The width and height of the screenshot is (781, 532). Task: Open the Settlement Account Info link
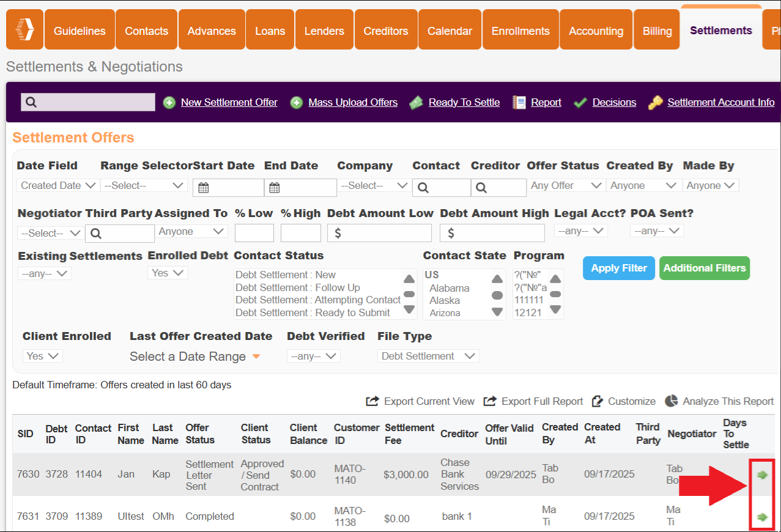click(721, 103)
